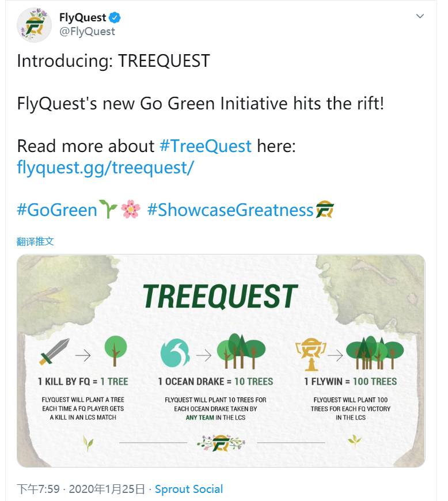Visit the flyquest.gg/treequest/ link

coord(105,168)
